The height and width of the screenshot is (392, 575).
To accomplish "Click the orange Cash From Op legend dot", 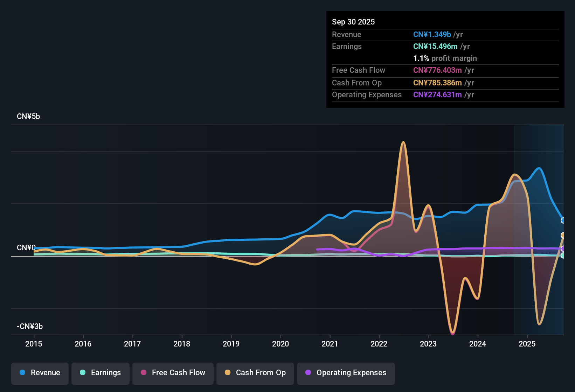I will click(x=228, y=373).
